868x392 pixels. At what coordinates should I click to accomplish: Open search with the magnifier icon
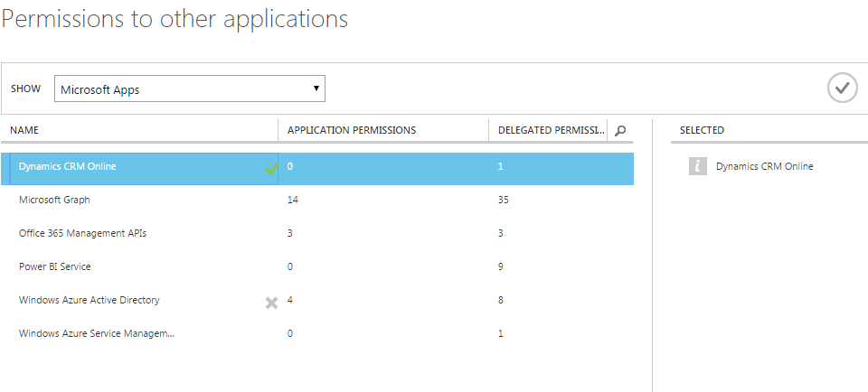click(x=620, y=130)
